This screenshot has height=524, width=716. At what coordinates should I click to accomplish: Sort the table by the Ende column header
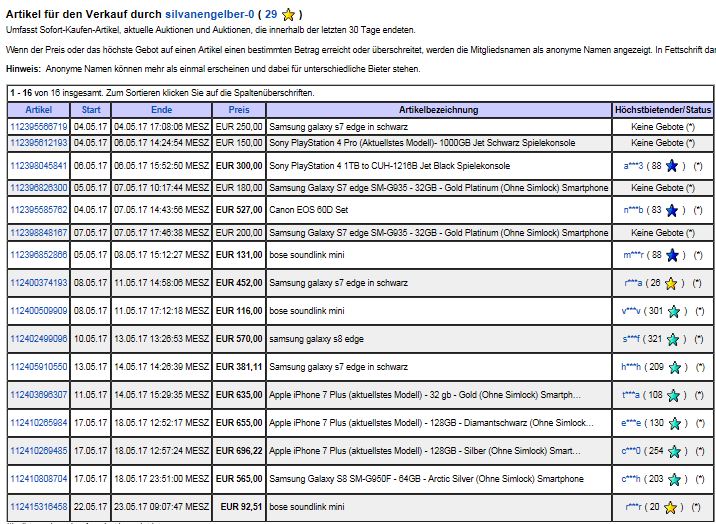tap(162, 110)
